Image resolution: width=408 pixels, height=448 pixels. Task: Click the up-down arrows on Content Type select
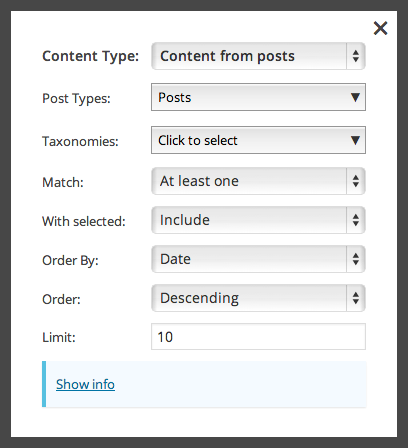coord(356,56)
